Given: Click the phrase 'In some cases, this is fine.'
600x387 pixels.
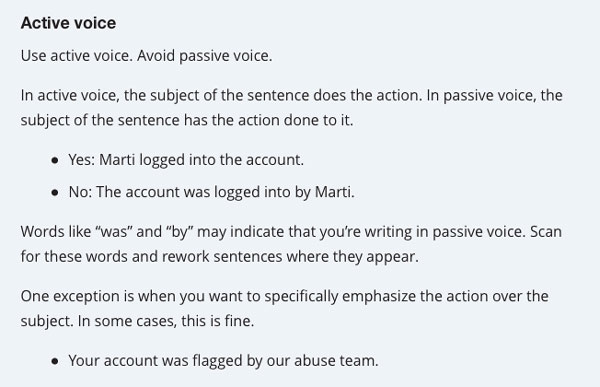Looking at the screenshot, I should pos(166,321).
